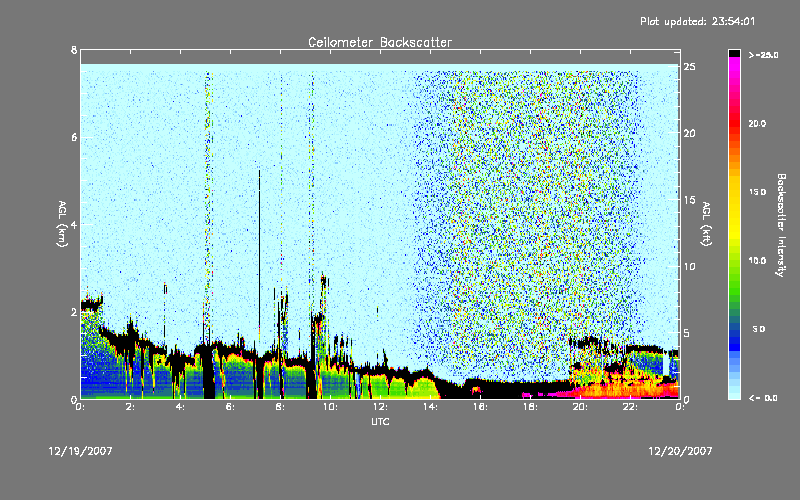Click the 25 kft tick on right axis
800x500 pixels.
point(689,67)
